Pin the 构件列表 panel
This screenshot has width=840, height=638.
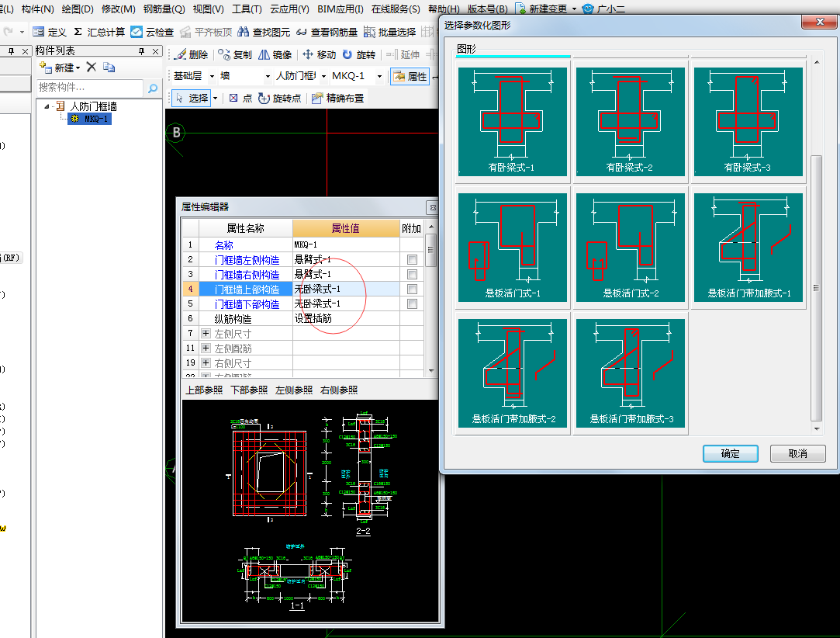[141, 51]
